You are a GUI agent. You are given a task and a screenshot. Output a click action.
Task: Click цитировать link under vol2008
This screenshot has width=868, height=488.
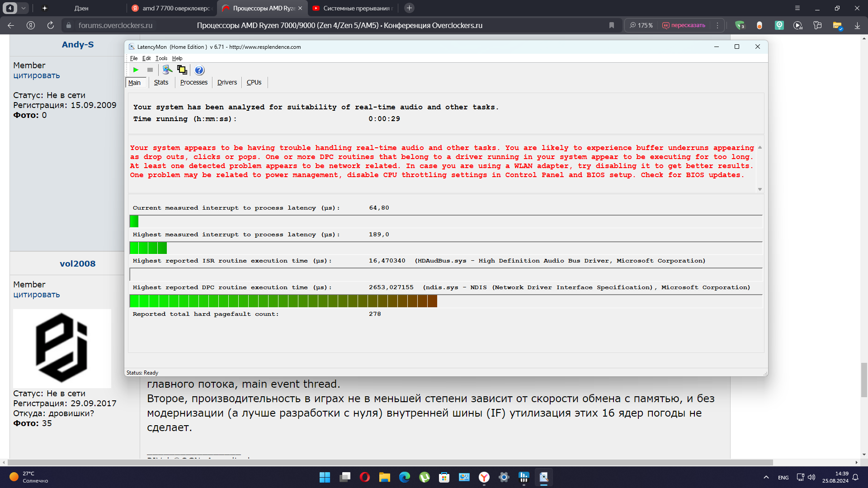37,295
